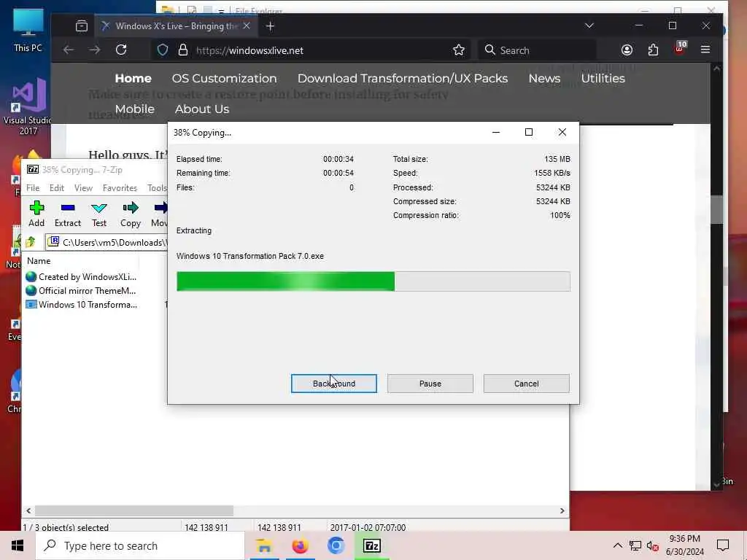Click the 7-Zip taskbar icon

(x=371, y=545)
